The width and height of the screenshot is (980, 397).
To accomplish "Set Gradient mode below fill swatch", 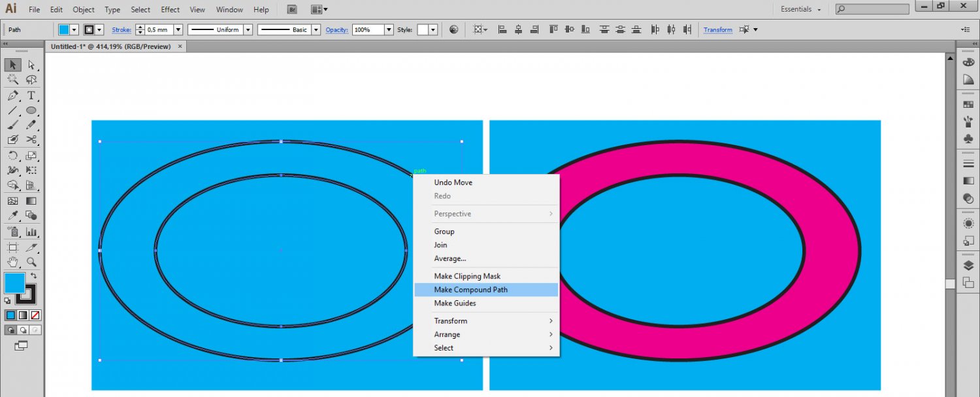I will pyautogui.click(x=23, y=315).
